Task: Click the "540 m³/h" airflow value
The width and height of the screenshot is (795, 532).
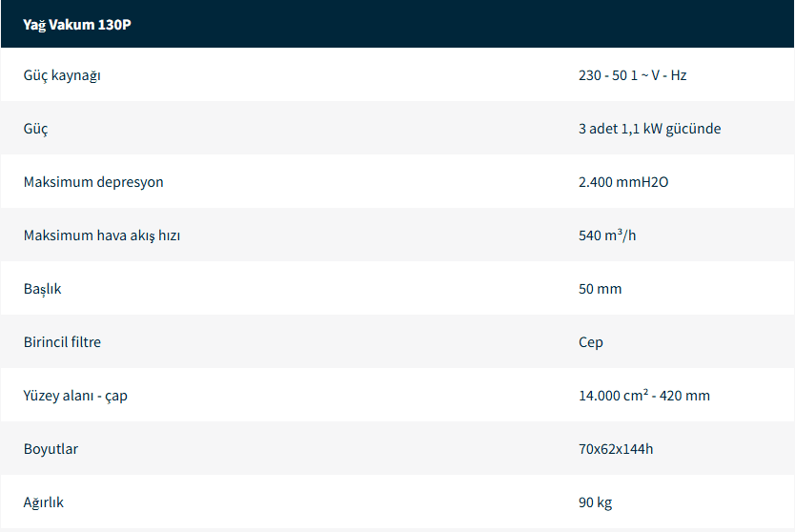Action: 607,235
